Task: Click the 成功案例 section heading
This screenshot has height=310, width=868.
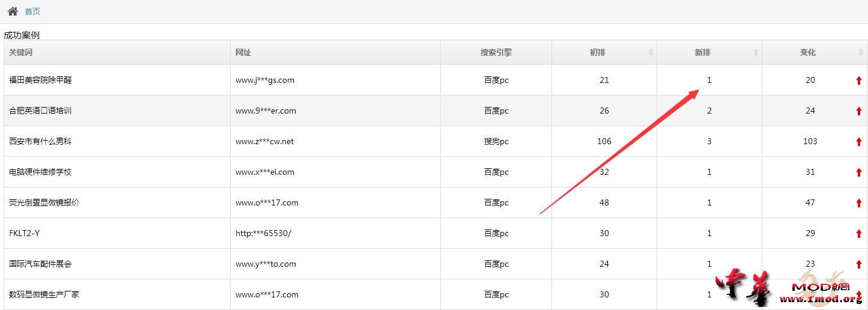Action: tap(22, 35)
